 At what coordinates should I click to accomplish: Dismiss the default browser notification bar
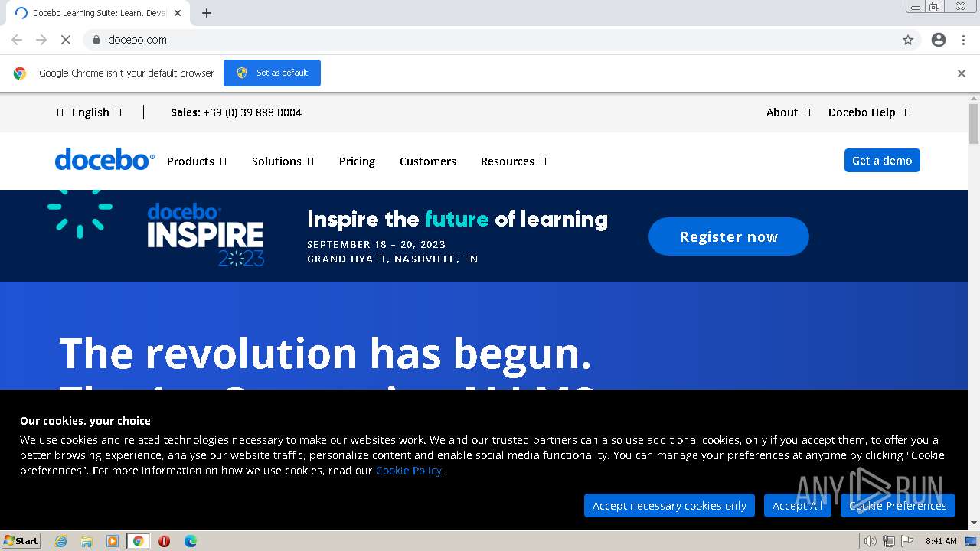point(962,73)
